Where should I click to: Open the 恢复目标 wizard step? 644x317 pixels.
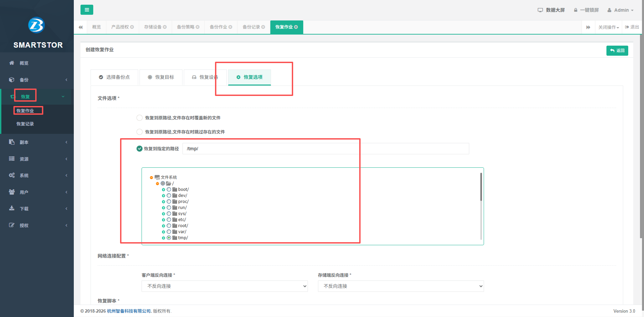point(161,77)
